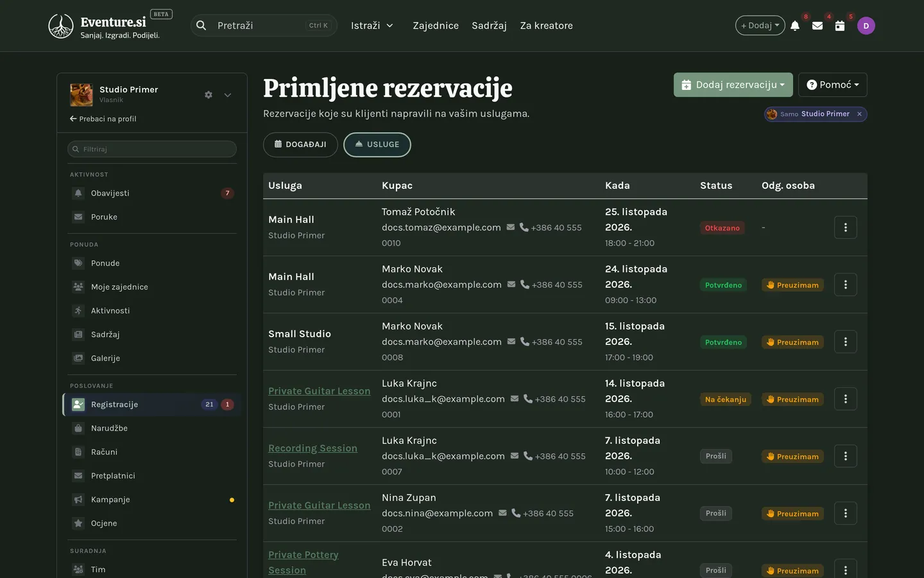Click Preuzimam for reservation 0001
This screenshot has width=924, height=578.
pos(792,399)
